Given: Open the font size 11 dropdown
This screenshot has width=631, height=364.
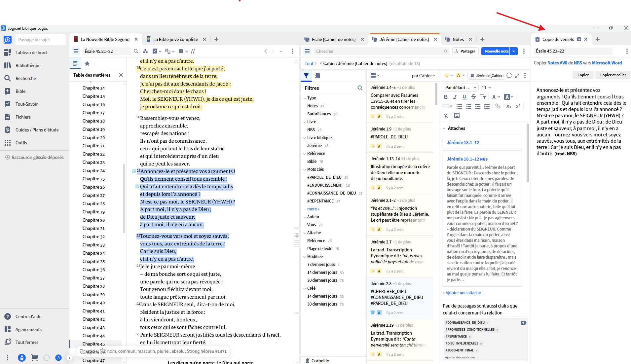Looking at the screenshot, I should click(486, 88).
